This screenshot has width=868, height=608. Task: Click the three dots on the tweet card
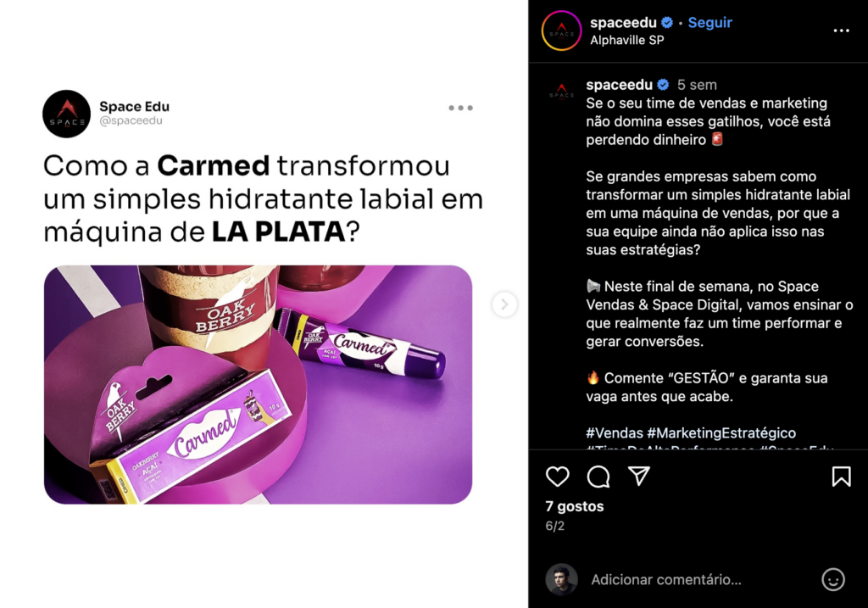(460, 108)
